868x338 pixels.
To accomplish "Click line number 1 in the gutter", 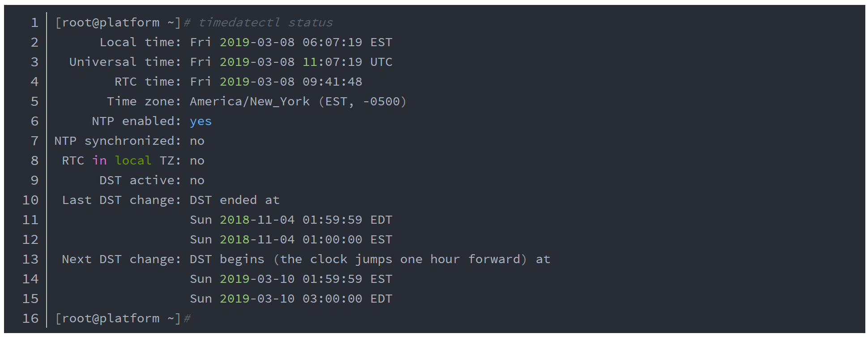I will [34, 22].
